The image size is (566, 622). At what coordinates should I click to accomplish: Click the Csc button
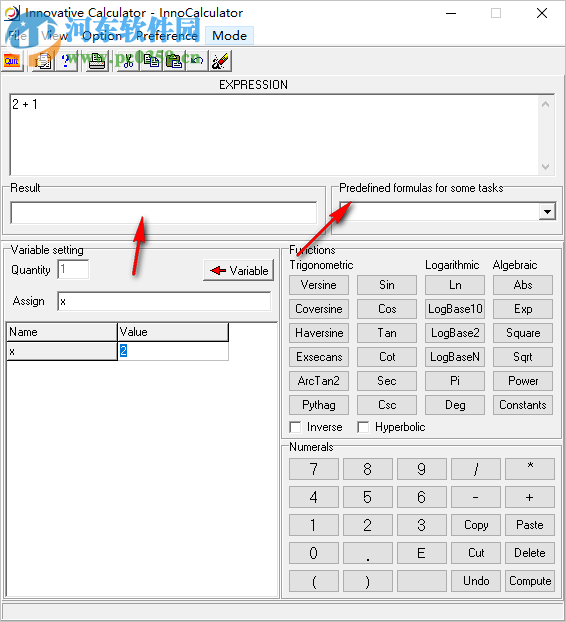click(x=387, y=405)
